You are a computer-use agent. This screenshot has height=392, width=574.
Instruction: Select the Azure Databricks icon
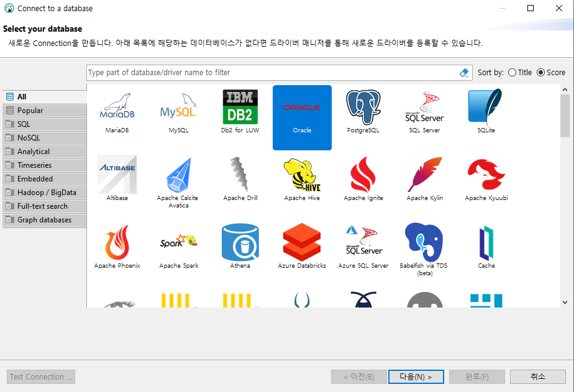coord(302,242)
